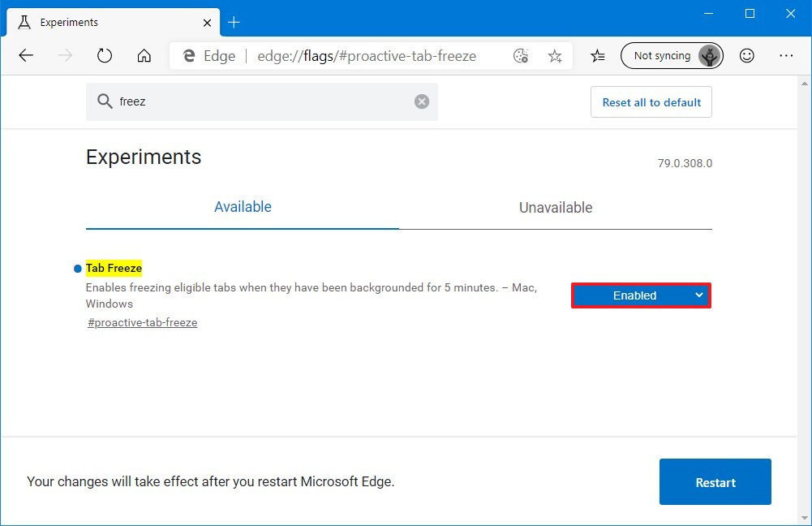Maximize the Edge window
The height and width of the screenshot is (526, 812).
(x=750, y=14)
